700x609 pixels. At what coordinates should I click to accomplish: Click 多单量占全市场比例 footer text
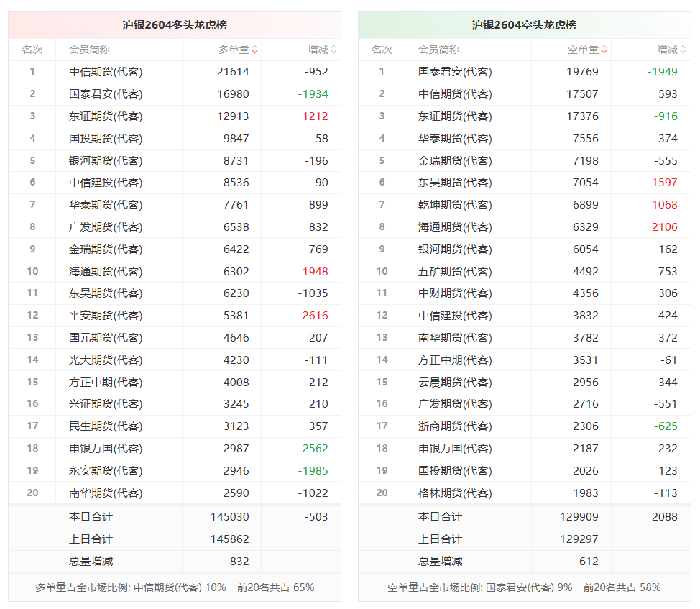[x=175, y=587]
